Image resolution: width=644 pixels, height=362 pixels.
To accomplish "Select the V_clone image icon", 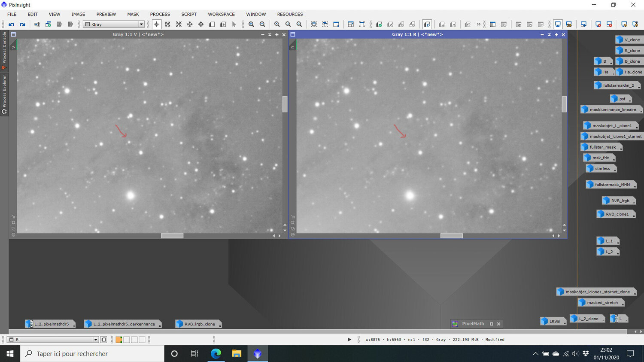I will [629, 40].
